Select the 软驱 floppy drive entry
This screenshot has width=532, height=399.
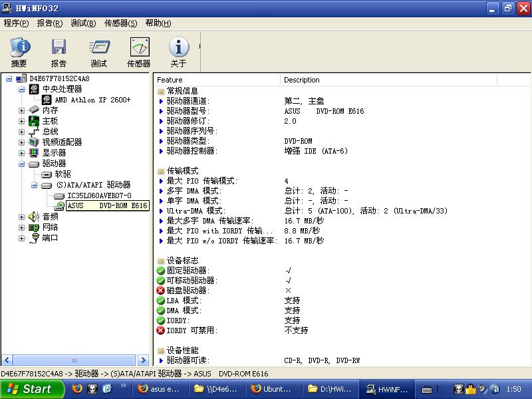(63, 174)
